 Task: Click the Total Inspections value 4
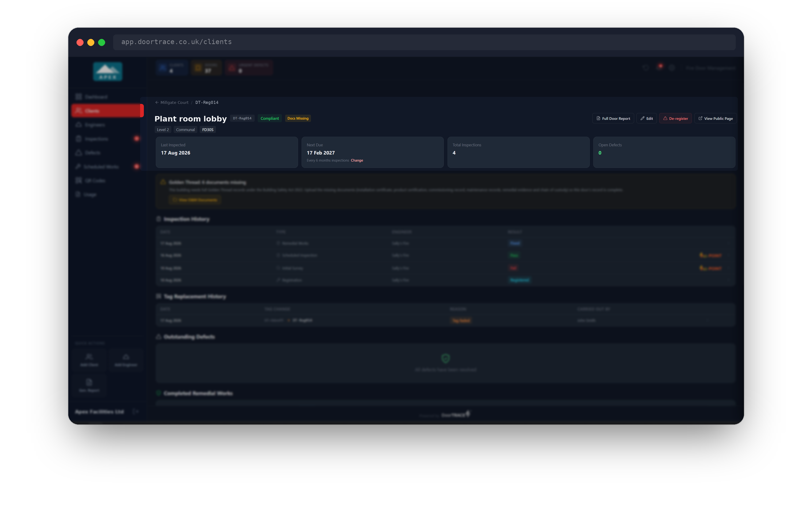[x=454, y=153]
